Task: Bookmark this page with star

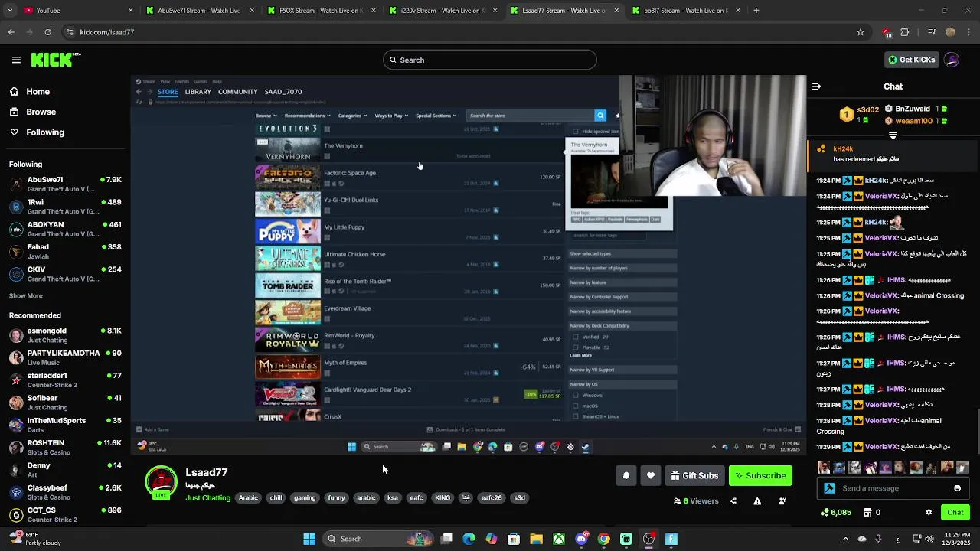Action: [861, 32]
